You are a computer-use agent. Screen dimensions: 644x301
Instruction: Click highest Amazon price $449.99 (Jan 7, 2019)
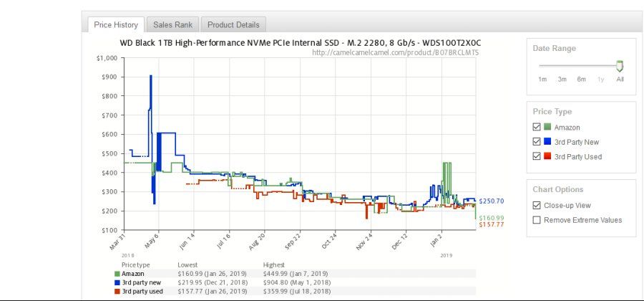[x=296, y=274]
